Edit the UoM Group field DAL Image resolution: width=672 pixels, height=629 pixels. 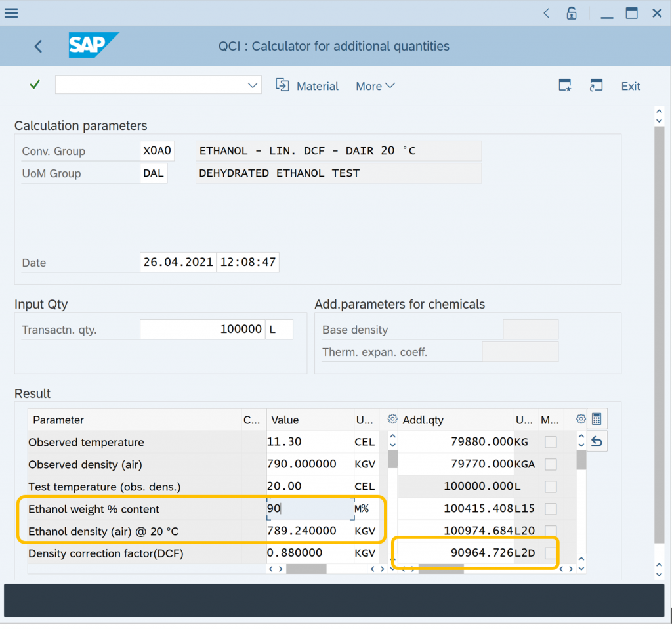[x=154, y=173]
